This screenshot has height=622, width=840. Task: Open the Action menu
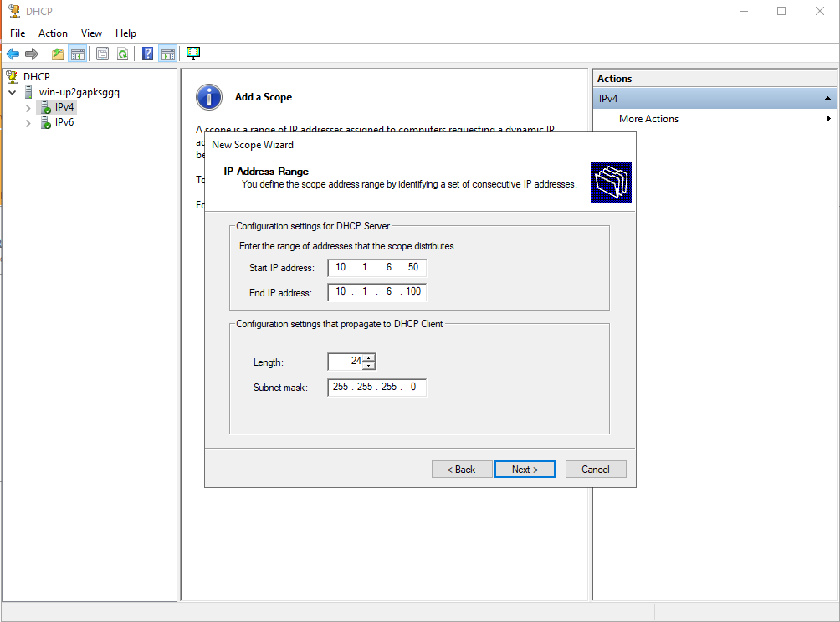click(53, 33)
